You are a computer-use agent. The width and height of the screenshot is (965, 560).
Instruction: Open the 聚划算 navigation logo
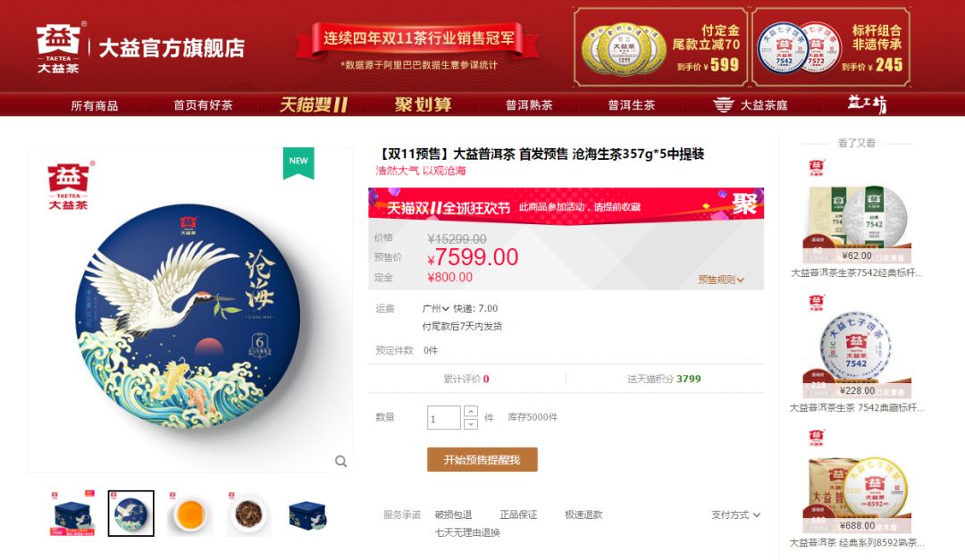coord(423,104)
